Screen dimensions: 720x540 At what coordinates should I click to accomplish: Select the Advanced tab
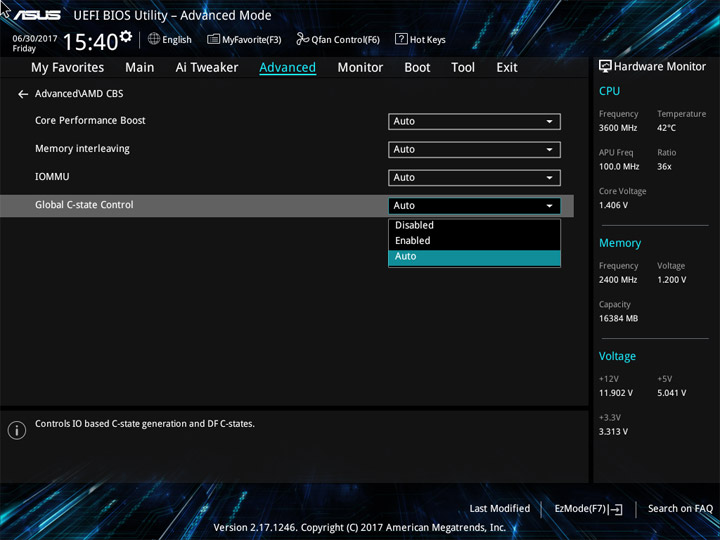tap(287, 68)
